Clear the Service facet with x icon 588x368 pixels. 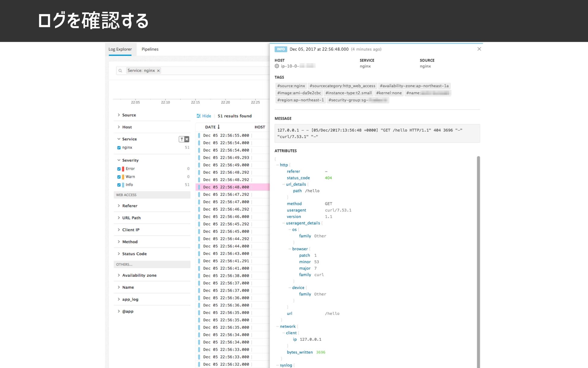click(x=187, y=139)
